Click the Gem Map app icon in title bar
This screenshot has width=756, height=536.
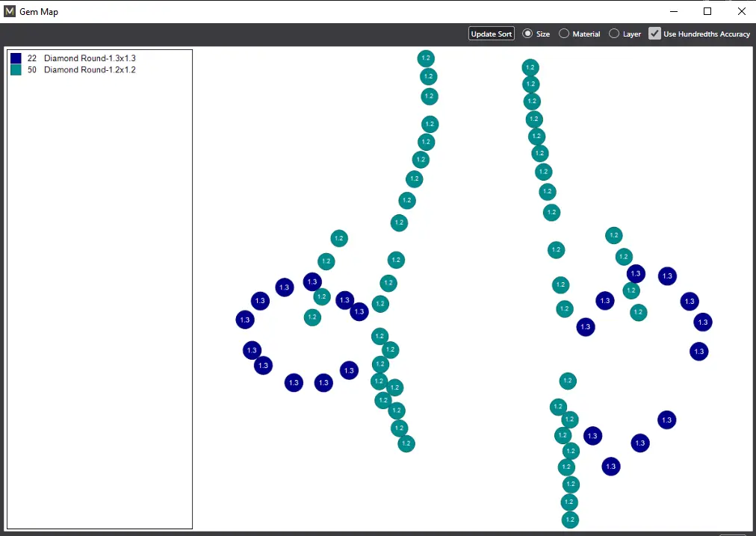tap(10, 11)
